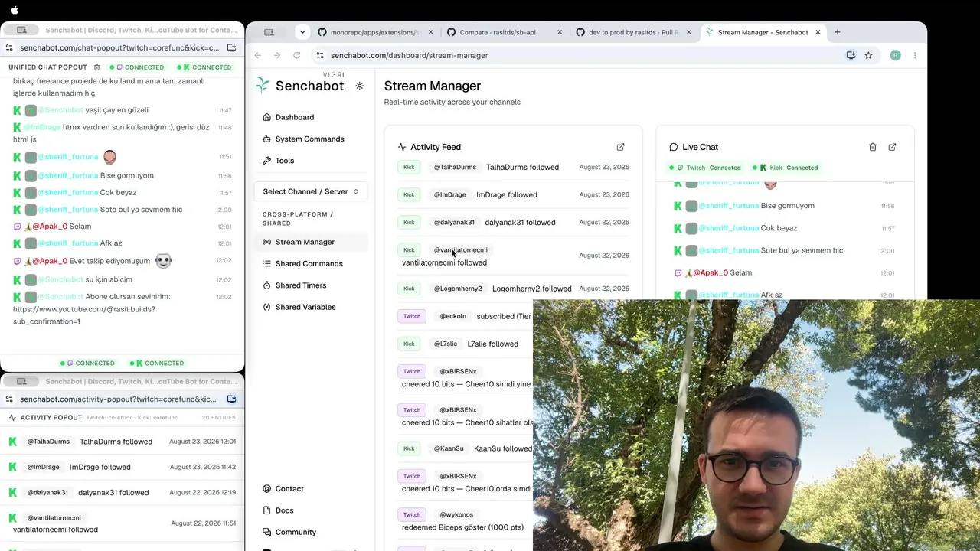The height and width of the screenshot is (551, 980).
Task: Switch to the Compare rasitds/sb-api tab
Action: (x=505, y=32)
